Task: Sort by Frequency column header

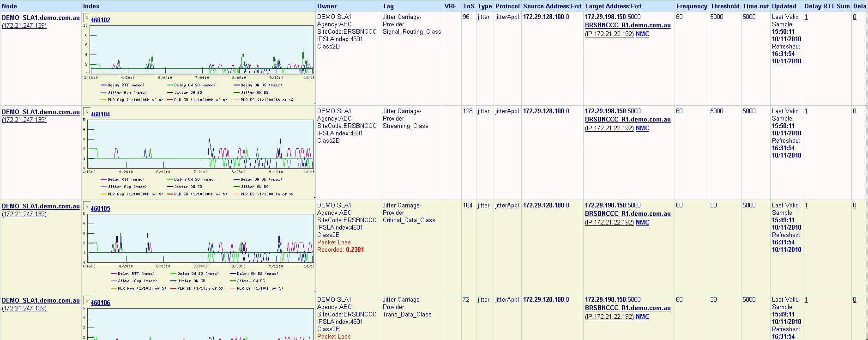Action: [x=692, y=6]
